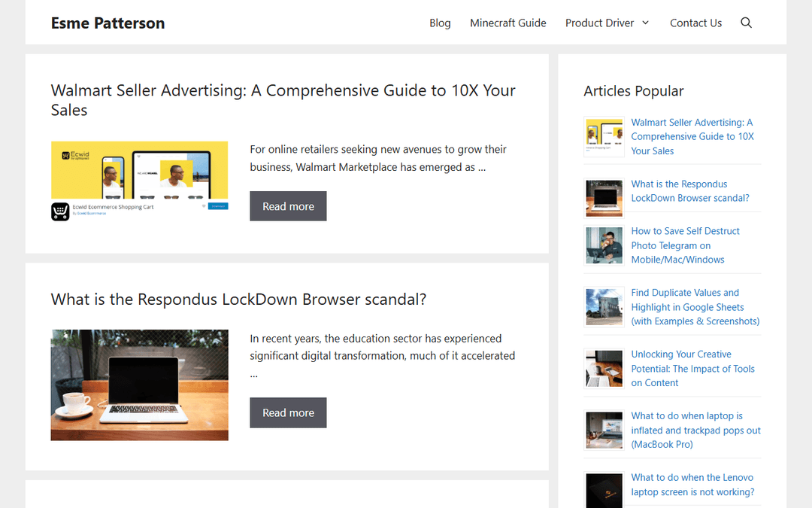
Task: Click sidebar thumbnail for Walmart Seller Advertising
Action: click(x=604, y=137)
